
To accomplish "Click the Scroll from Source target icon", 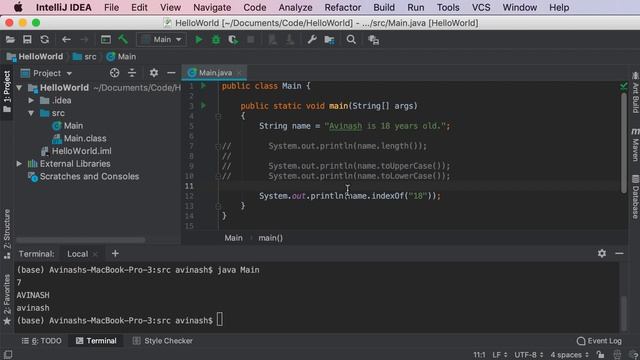I will (x=115, y=73).
